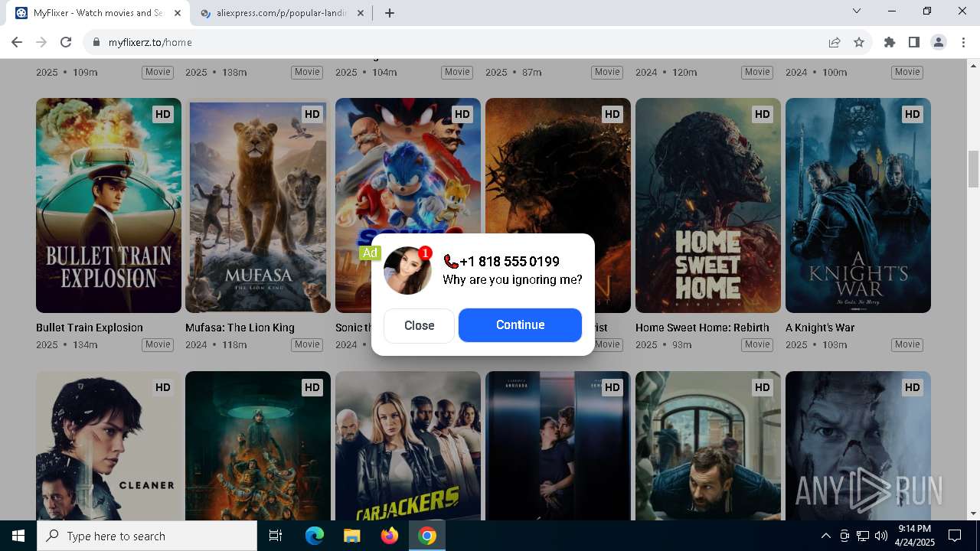
Task: Click A Knight's War title link
Action: coord(820,328)
